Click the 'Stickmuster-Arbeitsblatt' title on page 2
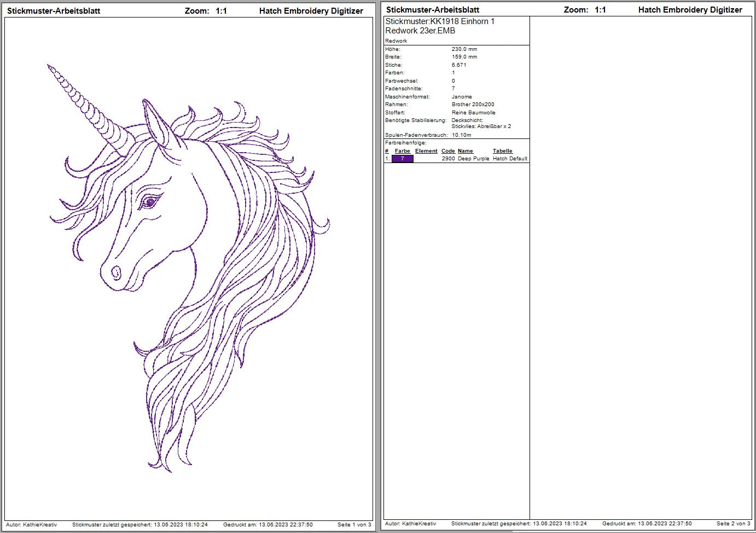 (433, 9)
